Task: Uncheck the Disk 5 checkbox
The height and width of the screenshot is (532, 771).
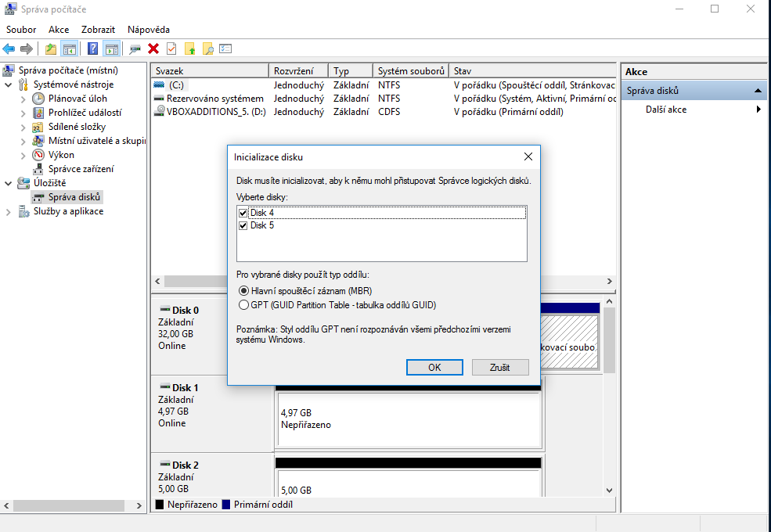Action: tap(243, 225)
